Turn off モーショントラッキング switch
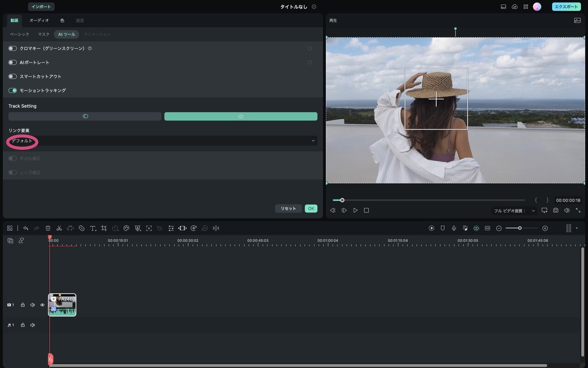 point(12,91)
